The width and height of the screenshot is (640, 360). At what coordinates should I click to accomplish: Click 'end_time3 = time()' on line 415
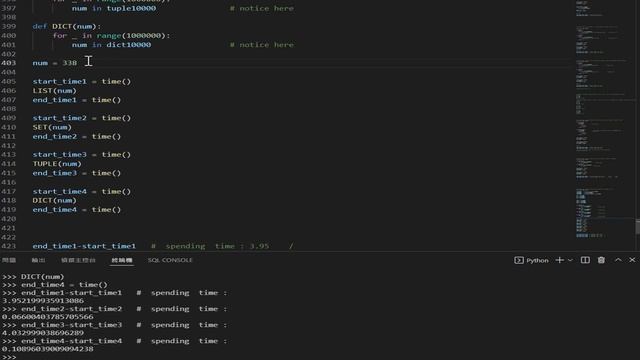(77, 173)
